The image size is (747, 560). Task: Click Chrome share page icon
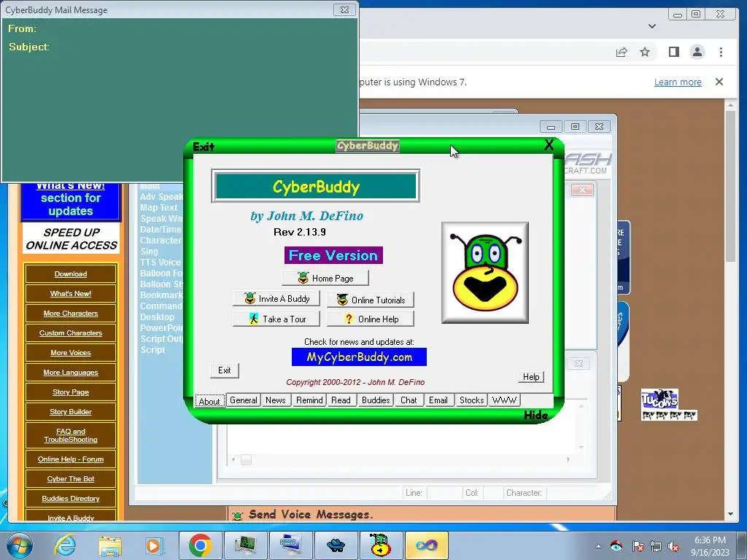pos(622,52)
